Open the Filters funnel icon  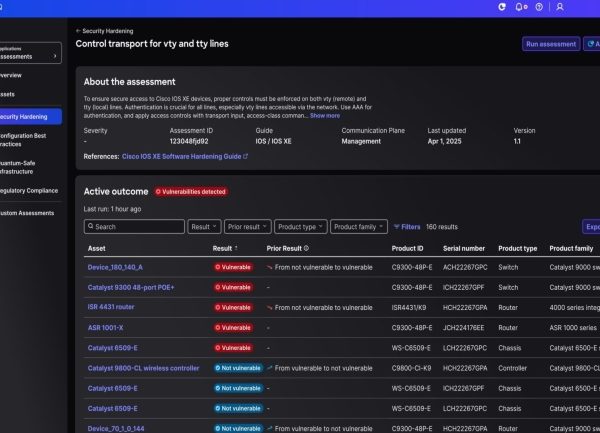coord(395,227)
